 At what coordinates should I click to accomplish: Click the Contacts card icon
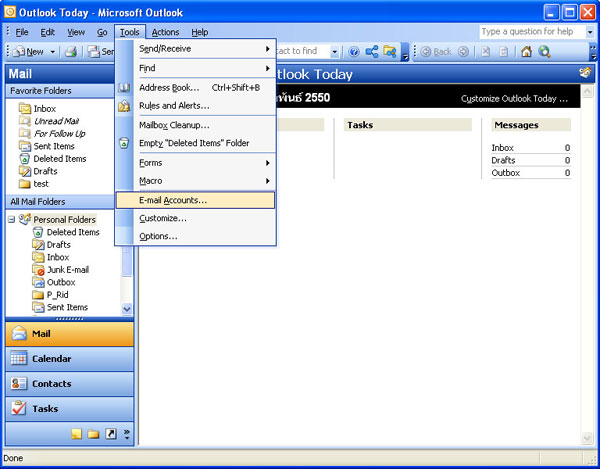click(x=19, y=383)
